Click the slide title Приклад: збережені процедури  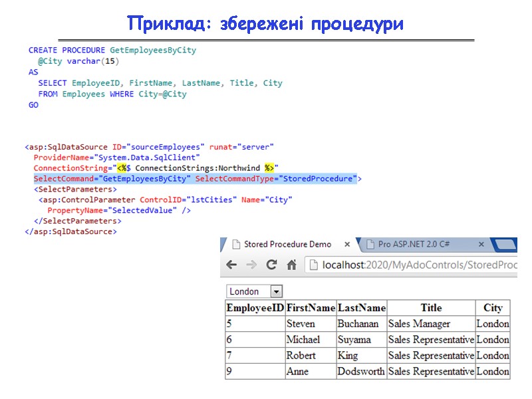[265, 24]
